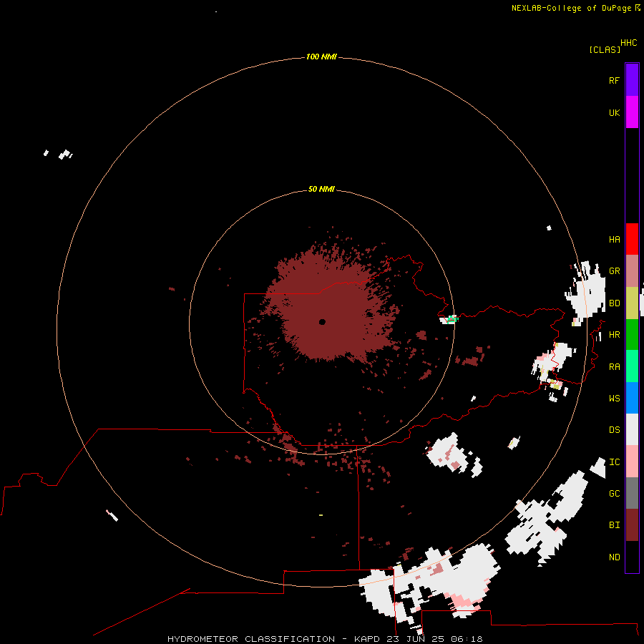Click the [CLAS] units label
The height and width of the screenshot is (644, 644).
(605, 49)
